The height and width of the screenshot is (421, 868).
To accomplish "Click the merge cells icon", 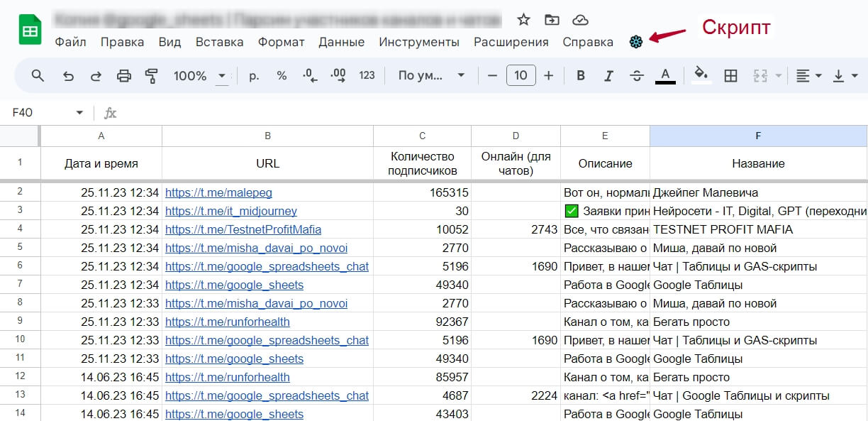I will click(761, 75).
